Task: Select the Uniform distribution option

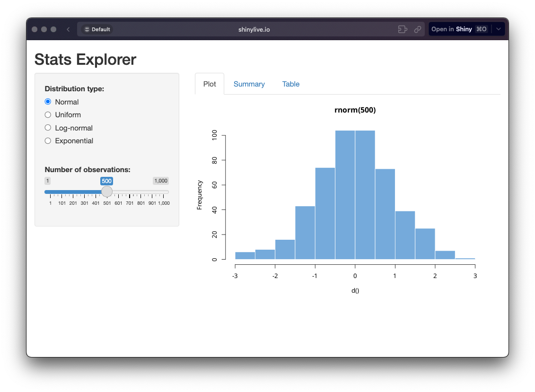Action: click(48, 115)
